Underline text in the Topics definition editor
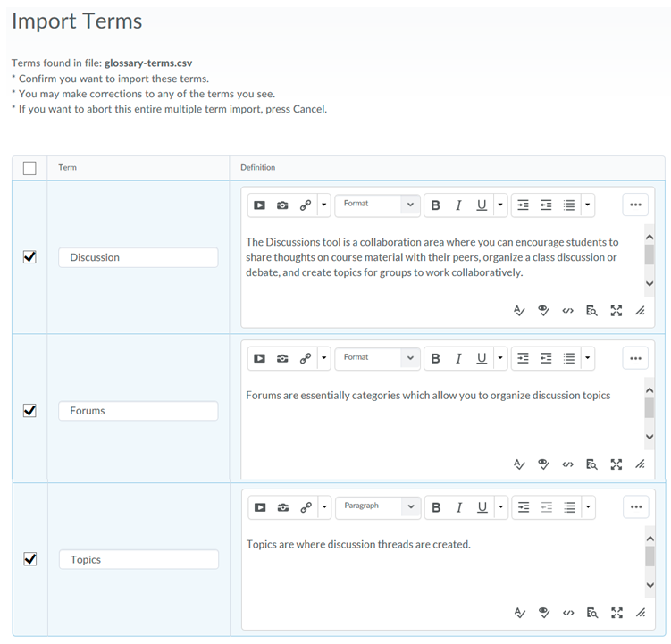This screenshot has width=671, height=644. (482, 507)
